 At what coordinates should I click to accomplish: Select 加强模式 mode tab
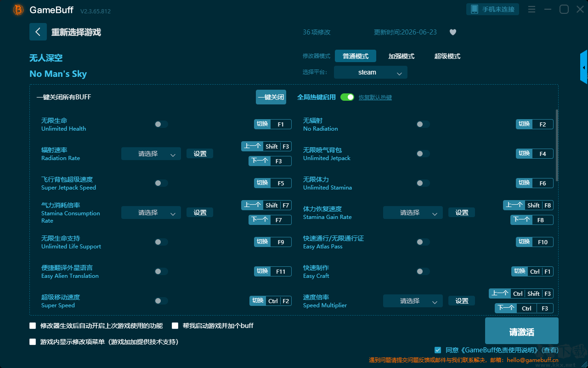pyautogui.click(x=401, y=56)
